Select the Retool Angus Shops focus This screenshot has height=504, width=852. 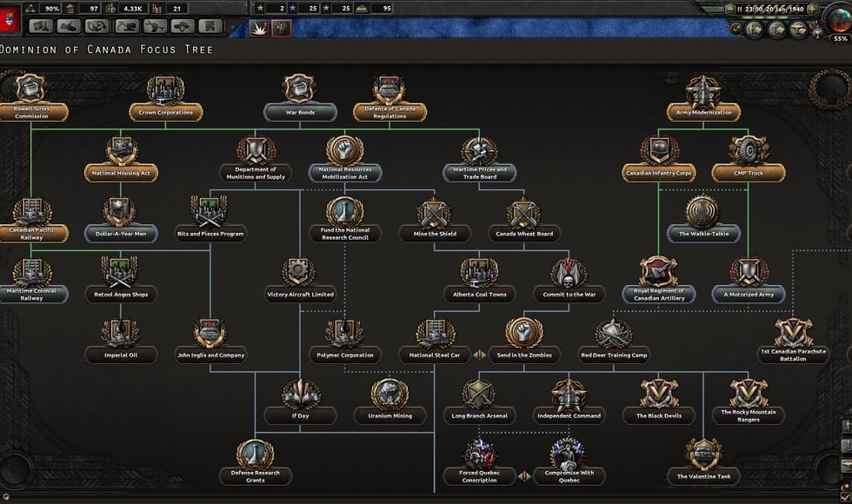[x=121, y=295]
